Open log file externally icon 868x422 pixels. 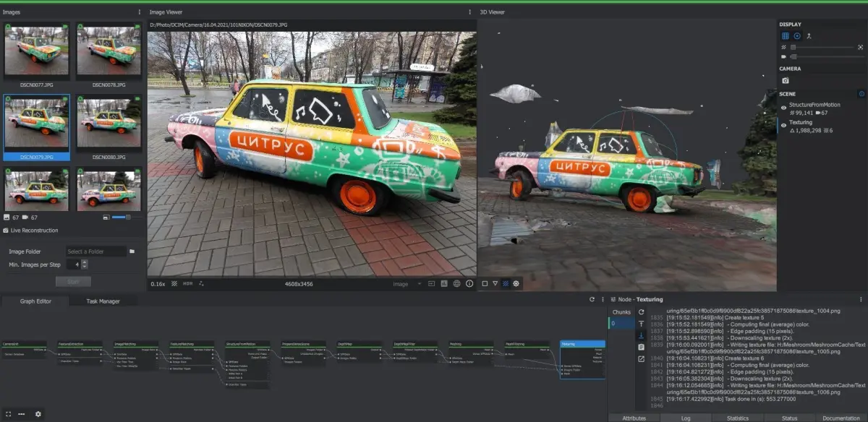click(x=641, y=358)
